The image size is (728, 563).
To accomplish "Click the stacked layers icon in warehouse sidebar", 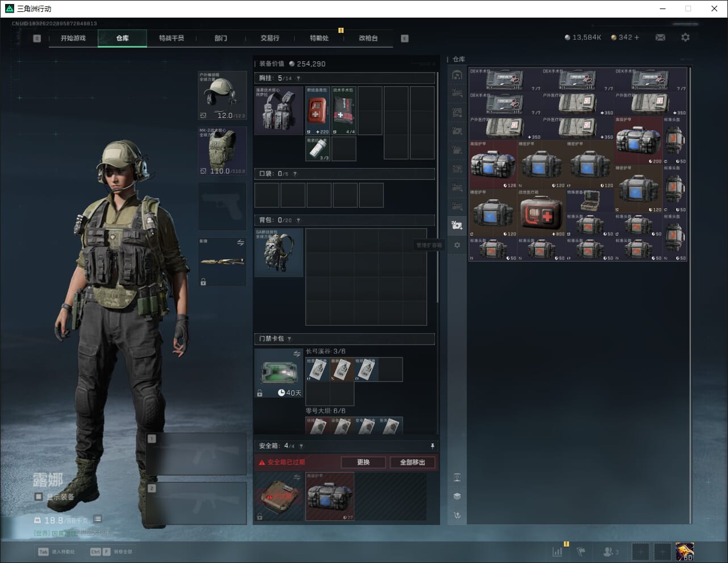I will (457, 496).
